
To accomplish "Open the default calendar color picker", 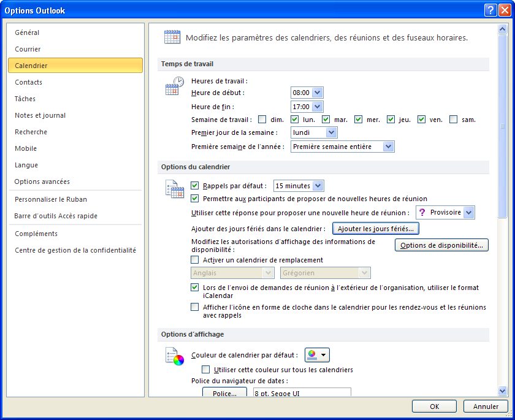I will (323, 354).
